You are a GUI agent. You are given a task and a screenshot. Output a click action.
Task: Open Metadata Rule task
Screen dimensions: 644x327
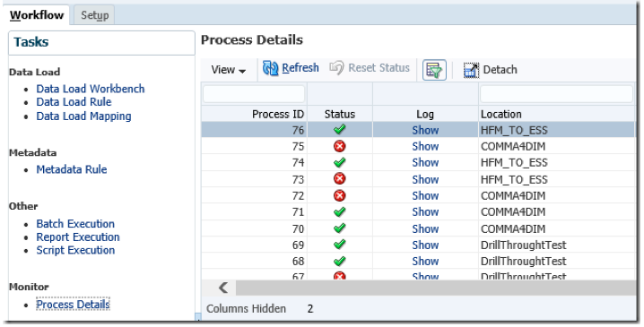72,169
